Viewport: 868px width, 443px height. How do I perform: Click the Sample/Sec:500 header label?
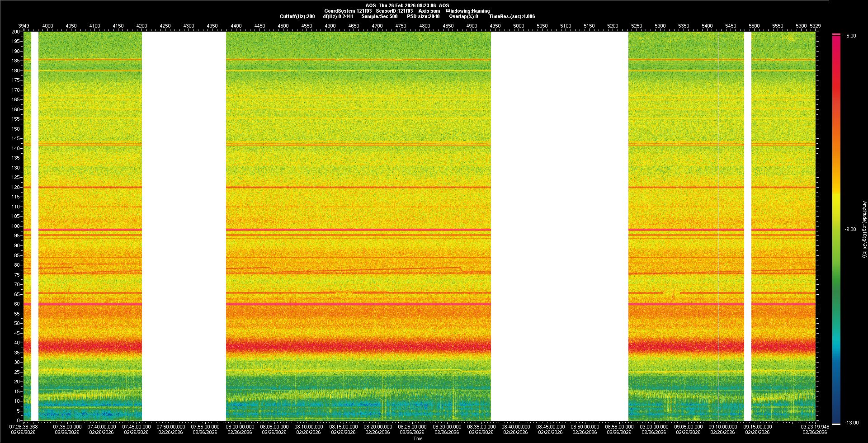(379, 16)
